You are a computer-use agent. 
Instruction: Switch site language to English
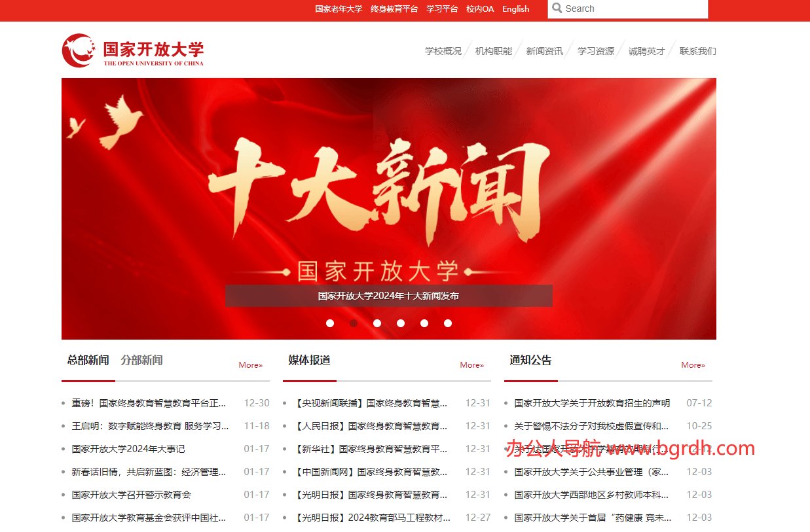(x=516, y=9)
